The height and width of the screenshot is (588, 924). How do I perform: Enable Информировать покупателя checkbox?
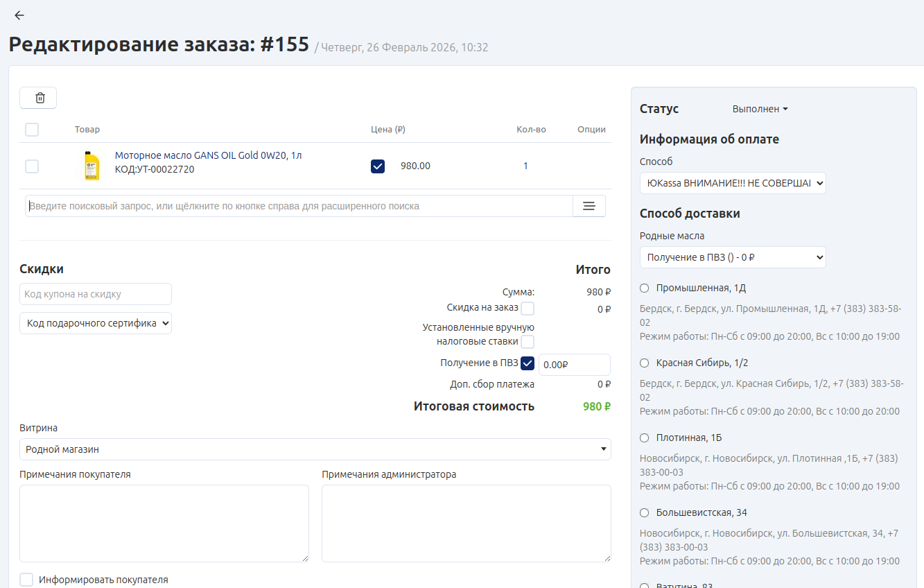[26, 580]
